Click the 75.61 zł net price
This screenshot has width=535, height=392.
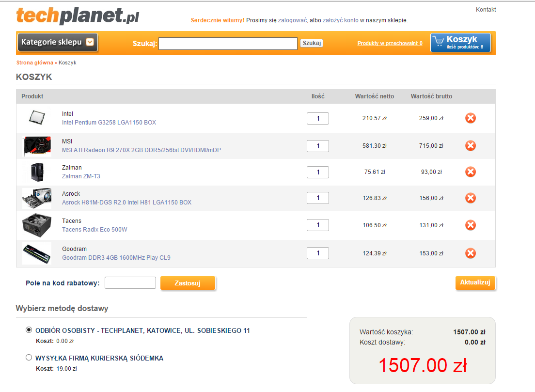point(375,172)
